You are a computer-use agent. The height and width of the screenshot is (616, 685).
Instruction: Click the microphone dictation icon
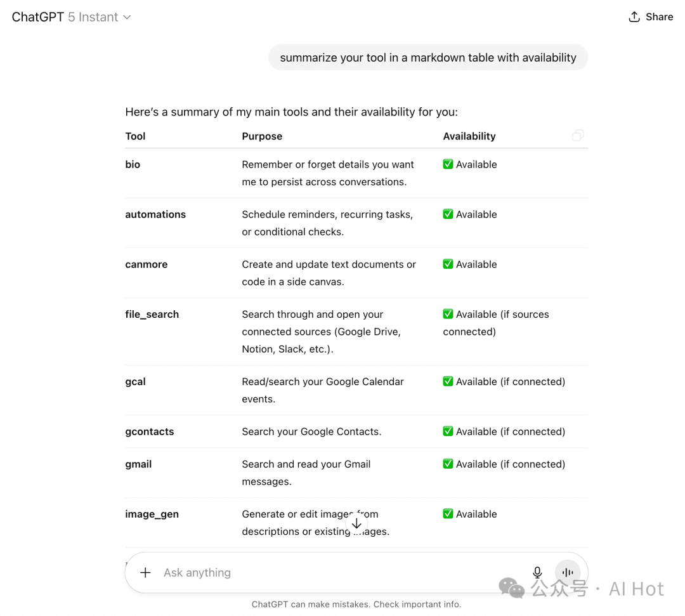coord(537,572)
